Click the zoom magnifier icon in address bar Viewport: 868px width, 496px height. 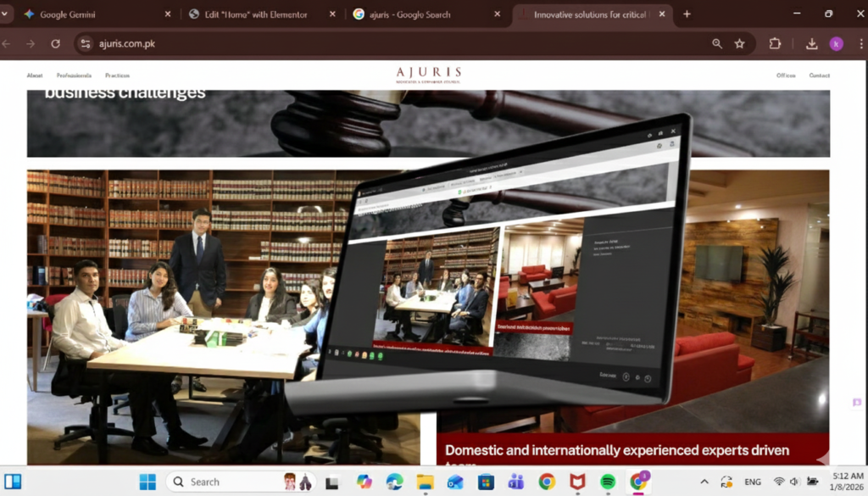[717, 44]
